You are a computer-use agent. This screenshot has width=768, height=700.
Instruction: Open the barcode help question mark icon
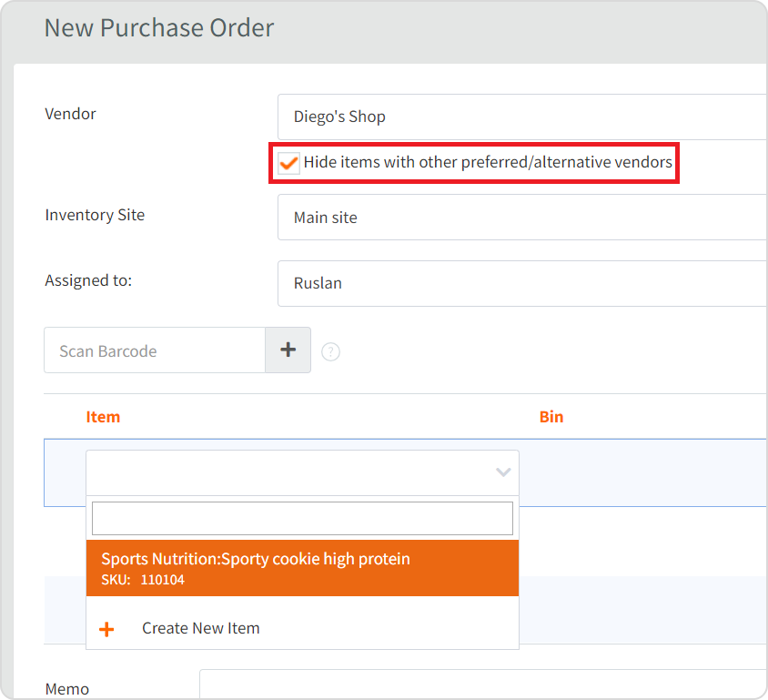[x=330, y=351]
